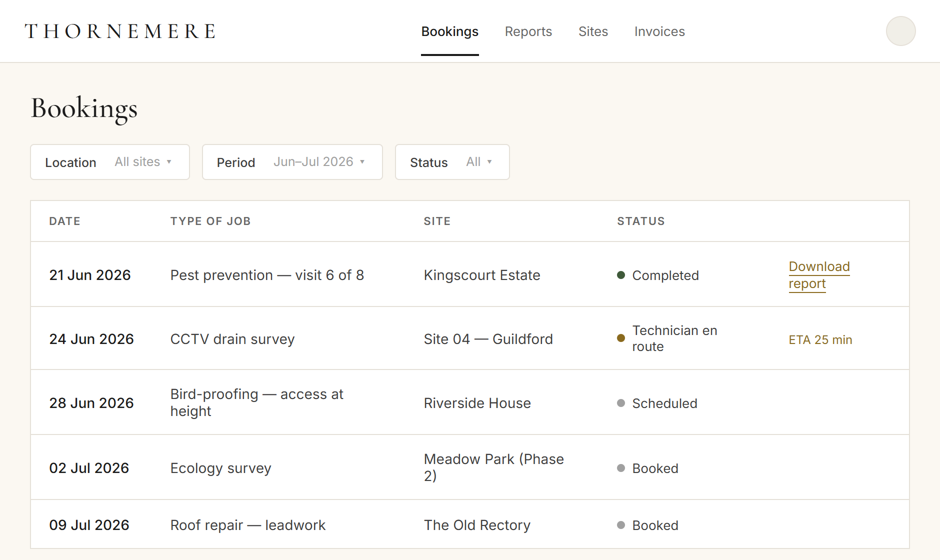Open the Invoices tab
This screenshot has height=560, width=940.
coord(659,31)
